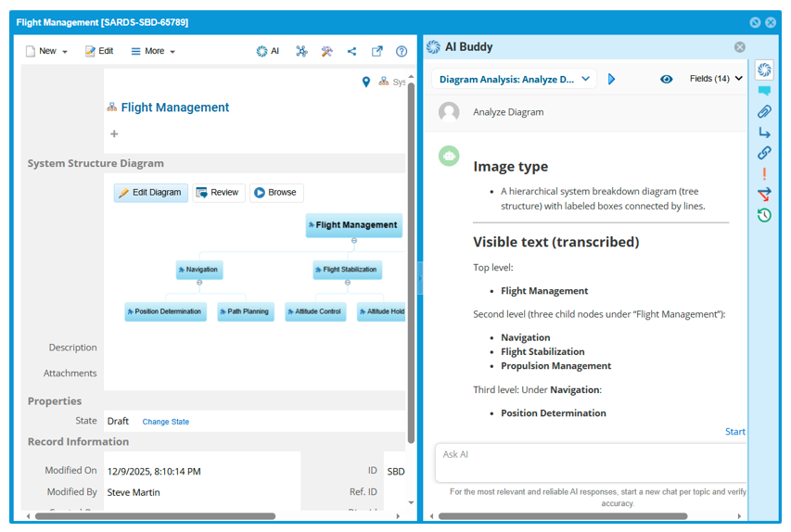Select the Position Determination node

(165, 311)
